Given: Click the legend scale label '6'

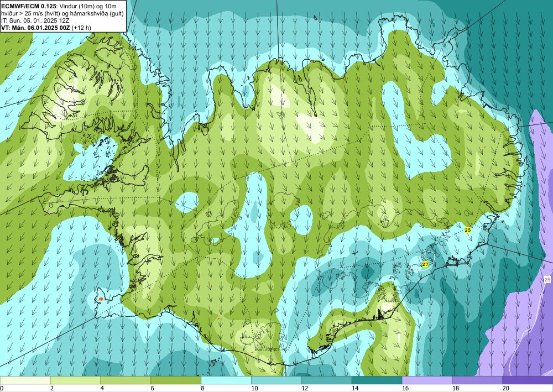Looking at the screenshot, I should click(x=153, y=388).
